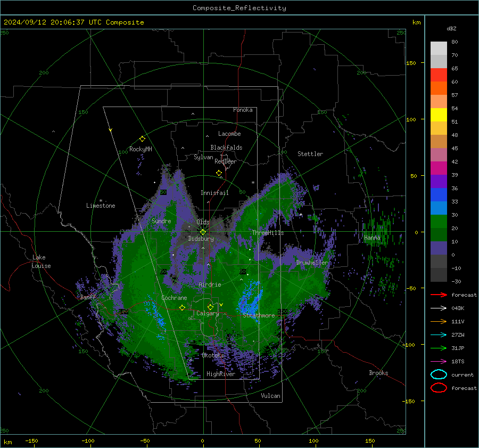Click the 04DK legend label text
479x448 pixels.
point(458,308)
